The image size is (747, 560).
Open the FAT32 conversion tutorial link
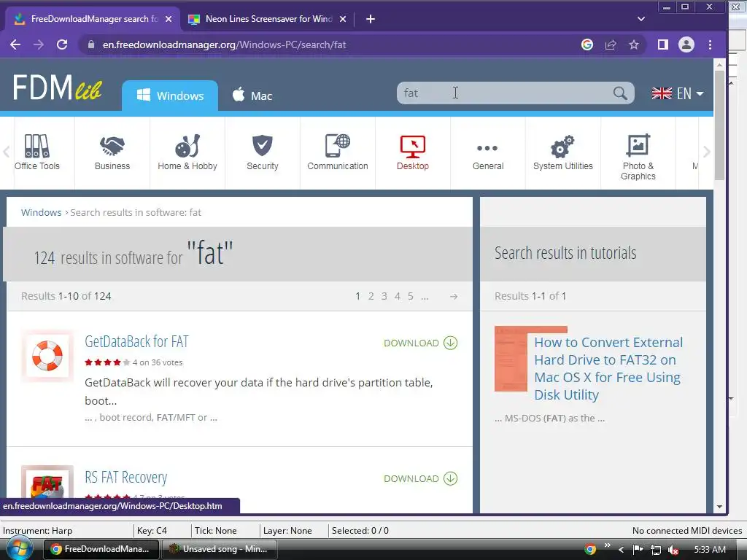[608, 368]
